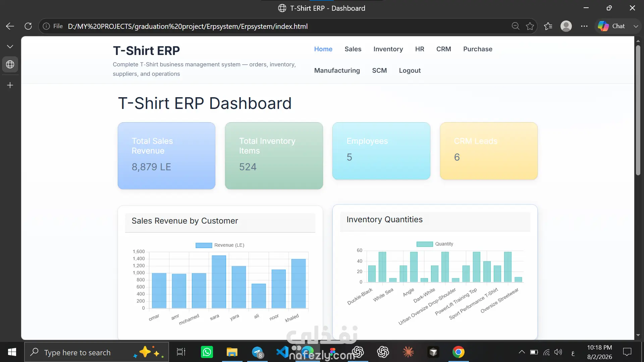Go to the Home nav link

[323, 49]
